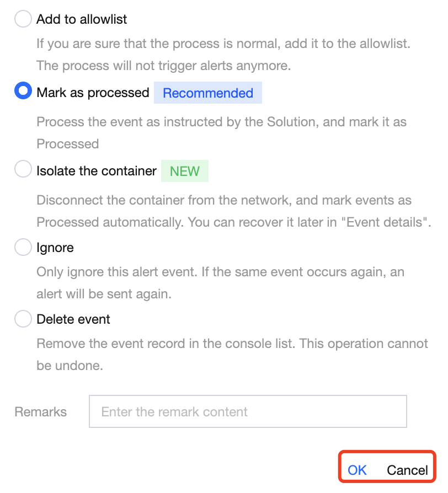Click the description about removing the event record

click(x=232, y=355)
